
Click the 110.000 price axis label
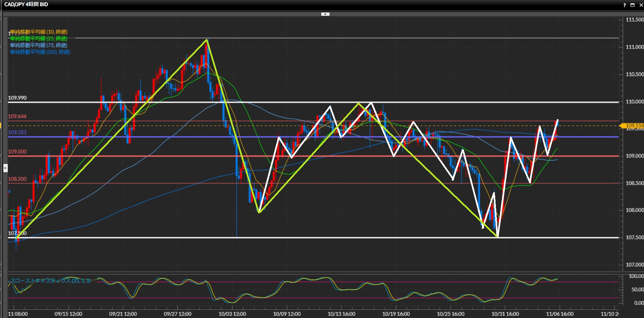coord(634,102)
